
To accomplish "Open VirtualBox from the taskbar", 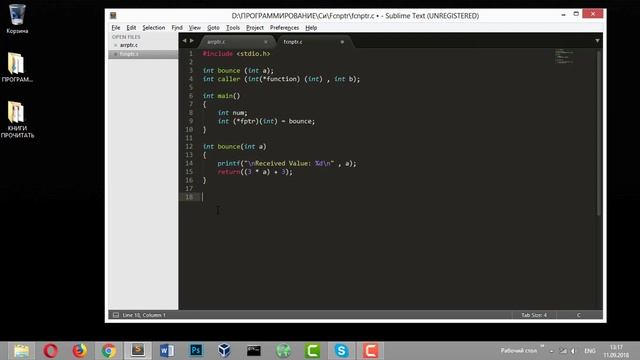I will point(224,351).
